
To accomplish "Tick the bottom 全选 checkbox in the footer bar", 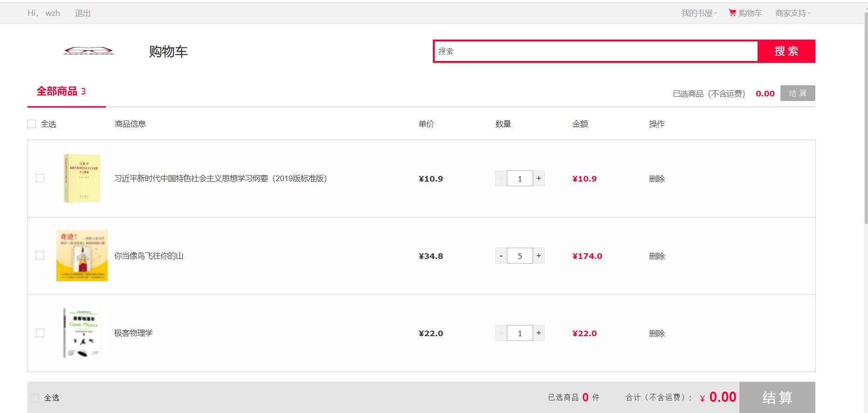I will coord(35,398).
